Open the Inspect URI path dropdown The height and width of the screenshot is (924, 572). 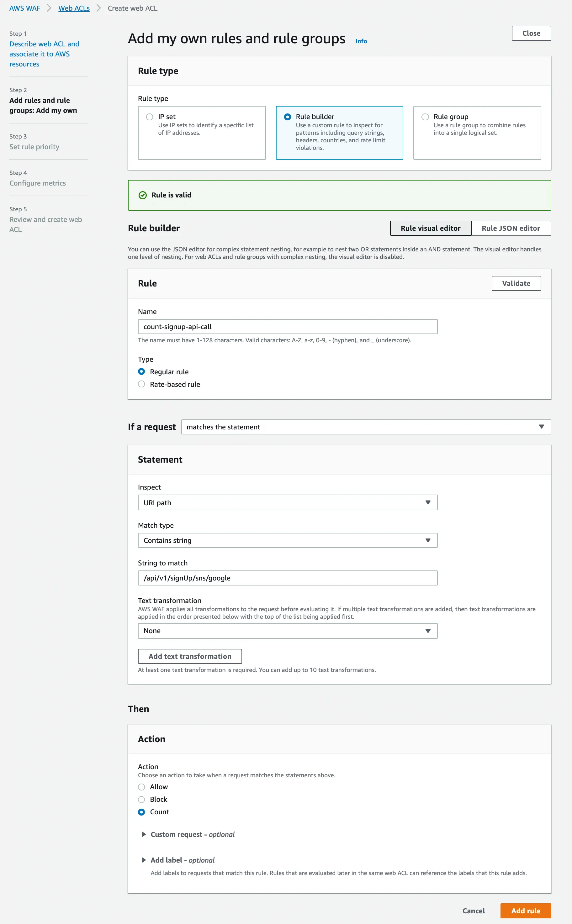288,502
